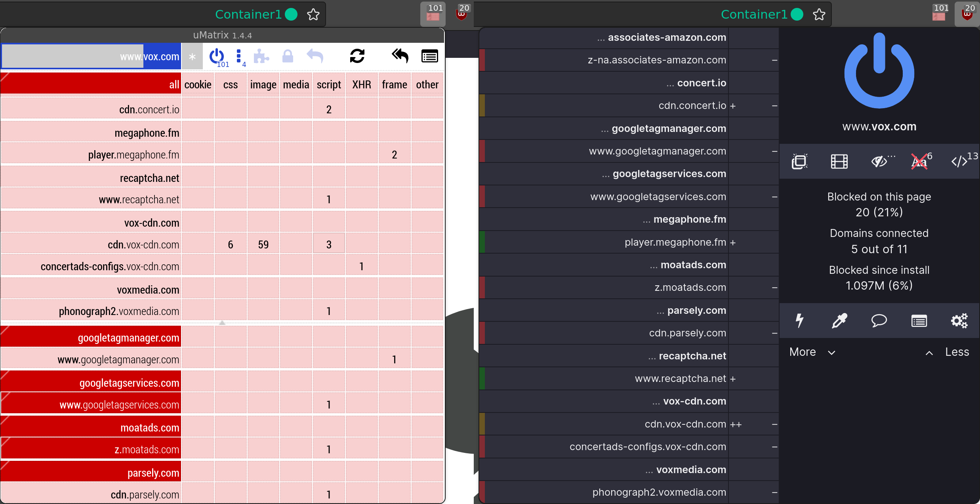
Task: Click www.recaptcha.net row in uBlock list
Action: point(629,378)
